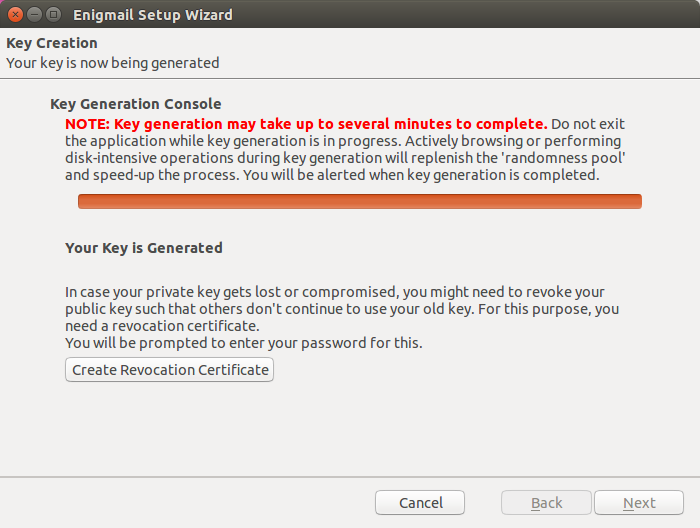Click the 'need a revocation certificate' text line
This screenshot has height=528, width=700.
click(x=162, y=326)
